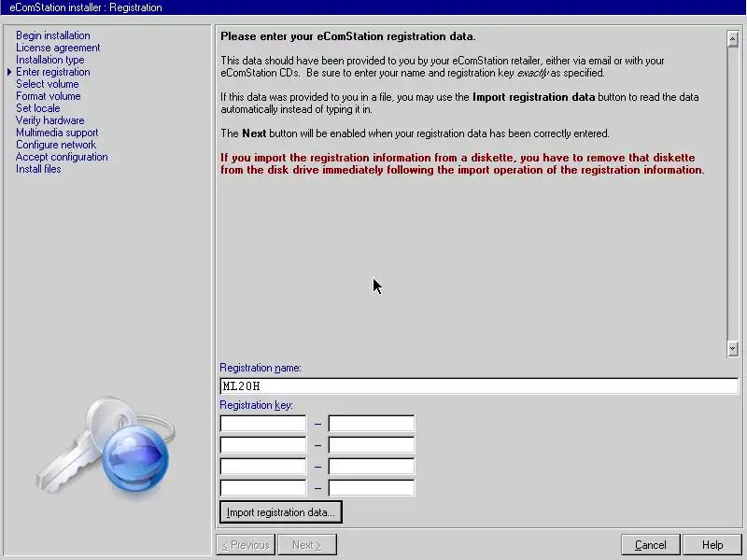This screenshot has height=560, width=747.
Task: Select Set locale step
Action: click(x=38, y=108)
